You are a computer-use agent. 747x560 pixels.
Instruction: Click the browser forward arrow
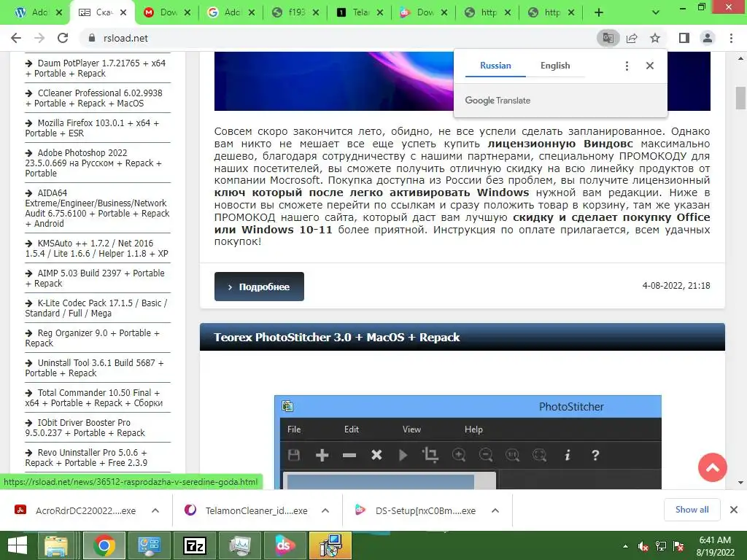click(39, 38)
